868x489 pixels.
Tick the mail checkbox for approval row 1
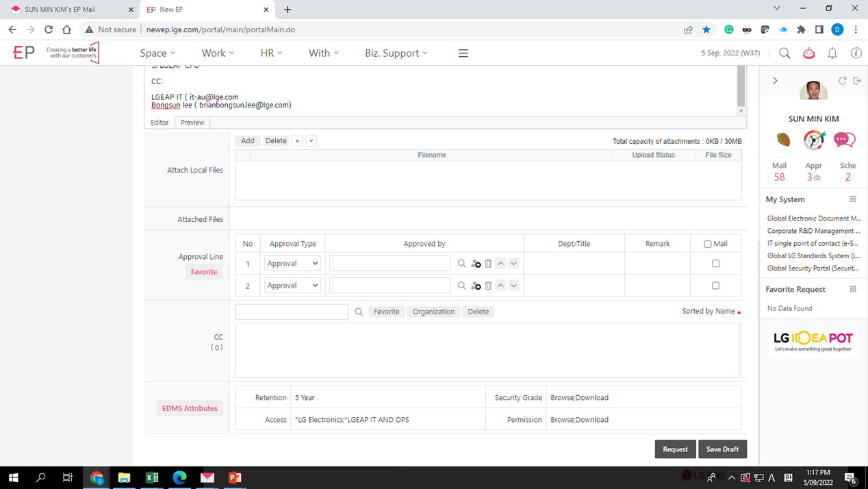pyautogui.click(x=715, y=264)
